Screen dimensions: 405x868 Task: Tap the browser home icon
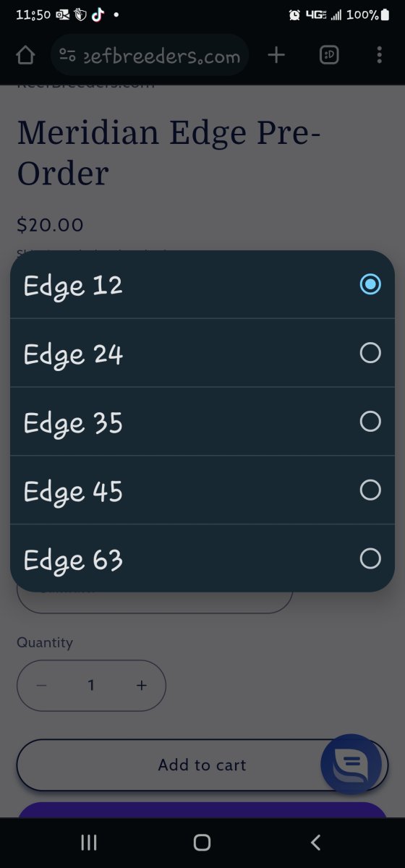point(25,55)
